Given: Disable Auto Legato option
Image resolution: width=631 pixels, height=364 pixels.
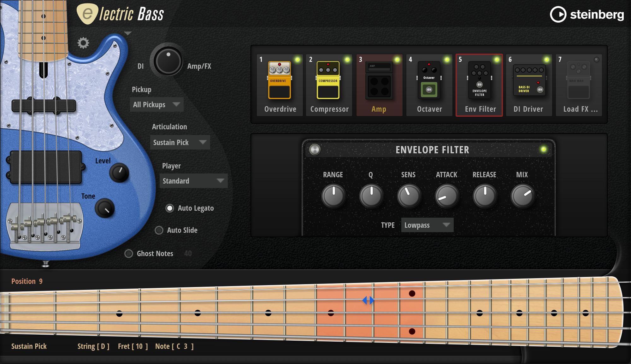Looking at the screenshot, I should point(170,208).
